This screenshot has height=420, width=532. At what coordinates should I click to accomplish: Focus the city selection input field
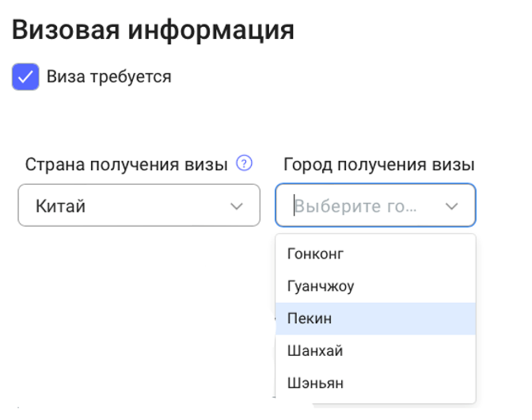pyautogui.click(x=366, y=206)
